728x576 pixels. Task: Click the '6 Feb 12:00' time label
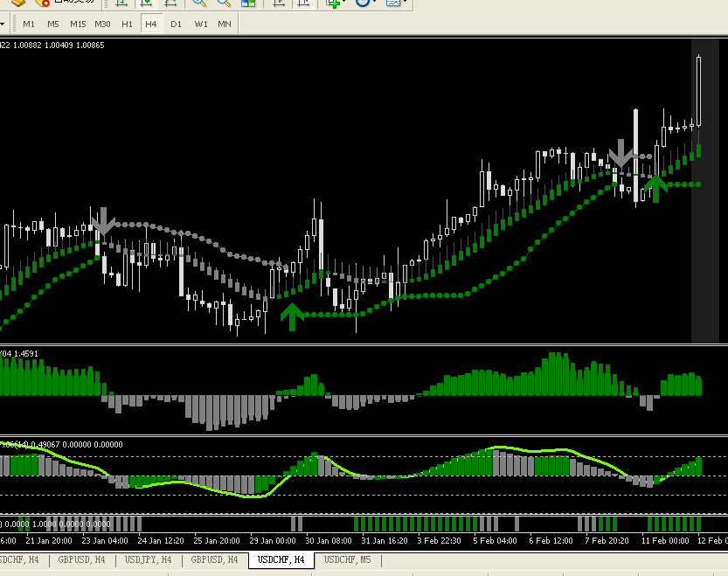point(551,541)
